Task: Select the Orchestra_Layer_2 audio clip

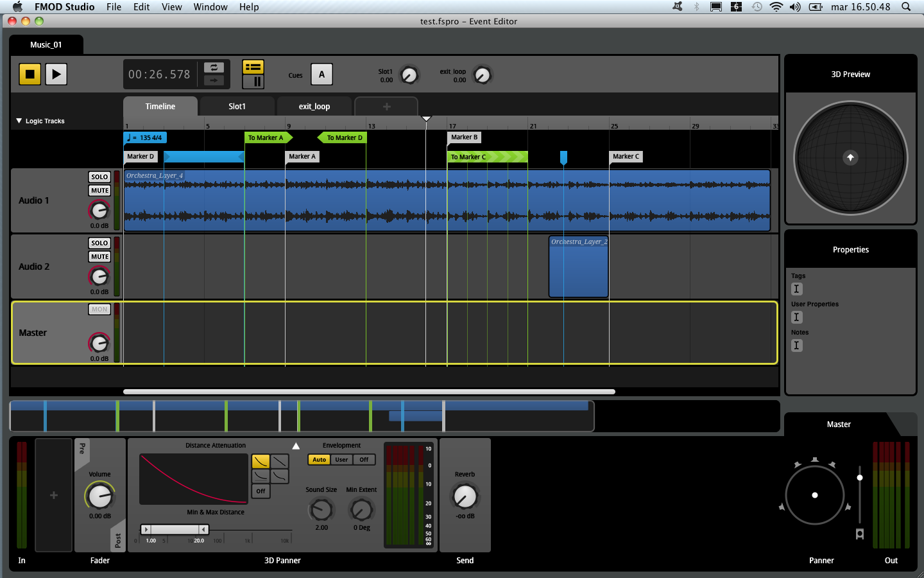Action: pos(578,267)
